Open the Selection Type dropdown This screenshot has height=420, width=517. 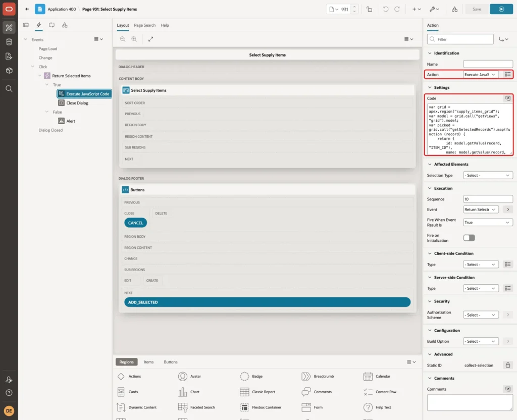click(x=488, y=175)
